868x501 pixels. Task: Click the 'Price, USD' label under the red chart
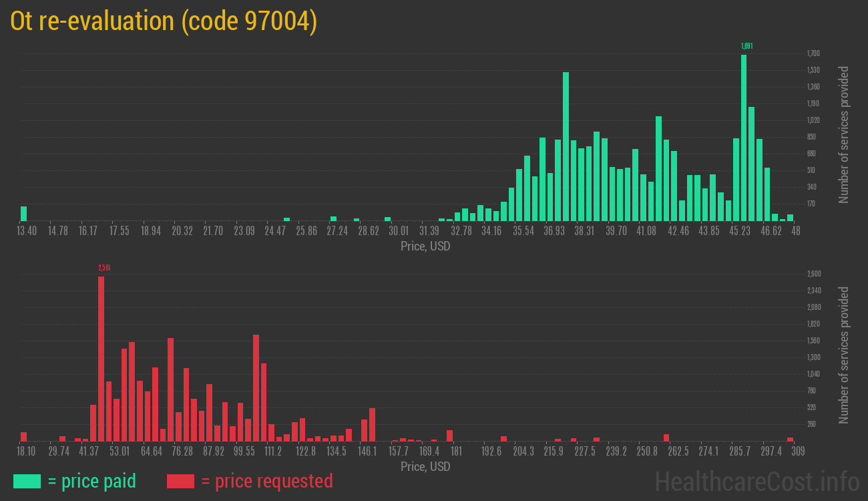pyautogui.click(x=425, y=466)
